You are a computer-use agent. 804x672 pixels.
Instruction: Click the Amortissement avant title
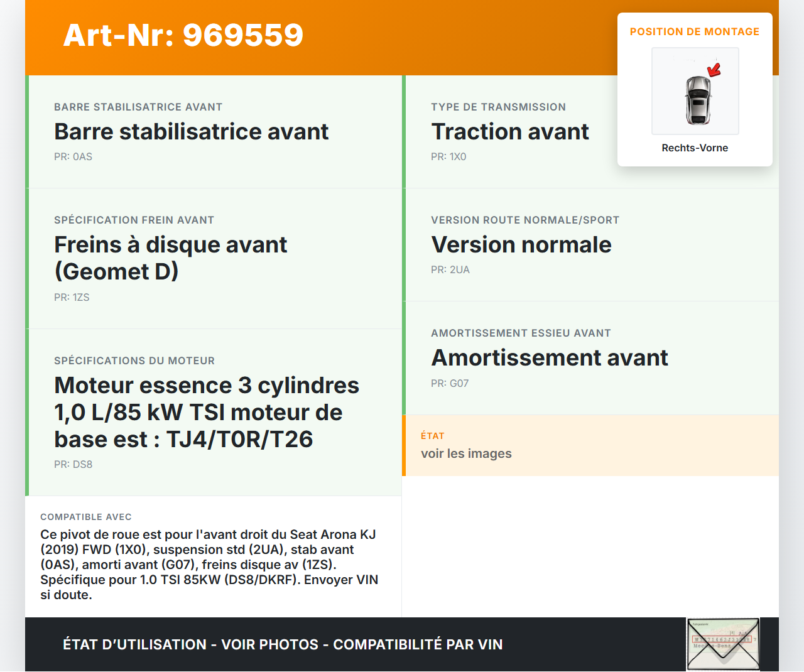pyautogui.click(x=549, y=358)
